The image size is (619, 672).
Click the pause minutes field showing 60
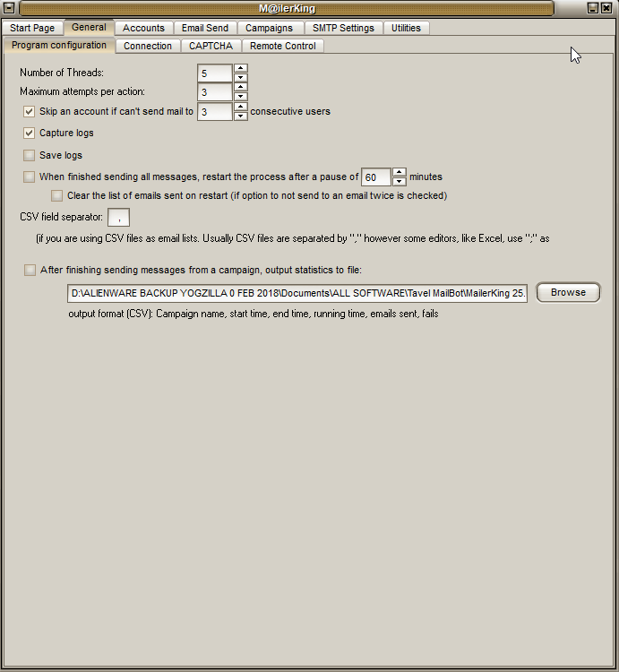(x=376, y=177)
